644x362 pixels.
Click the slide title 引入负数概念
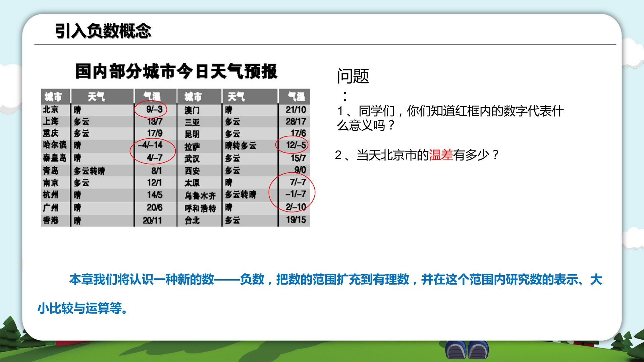point(103,31)
